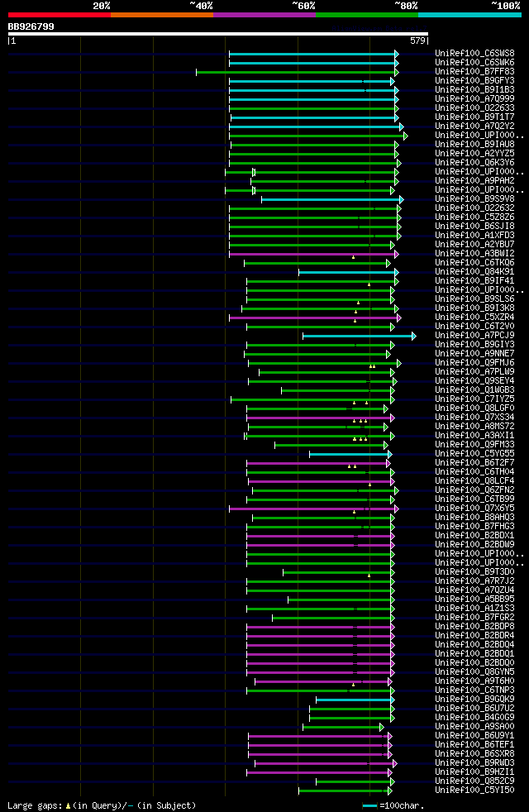Click the cyan alignment bar for C5YG55

(350, 454)
